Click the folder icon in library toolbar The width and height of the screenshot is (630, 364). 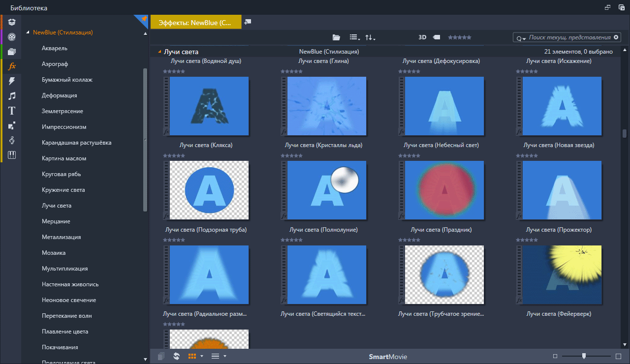click(336, 37)
